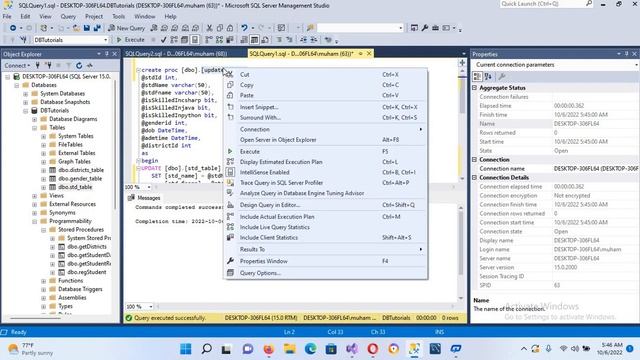Open the Connect dropdown in Object Explorer

point(17,65)
